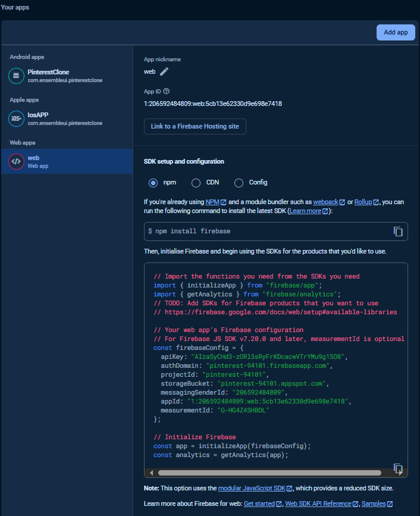
Task: Select the Config radio option
Action: [x=239, y=183]
